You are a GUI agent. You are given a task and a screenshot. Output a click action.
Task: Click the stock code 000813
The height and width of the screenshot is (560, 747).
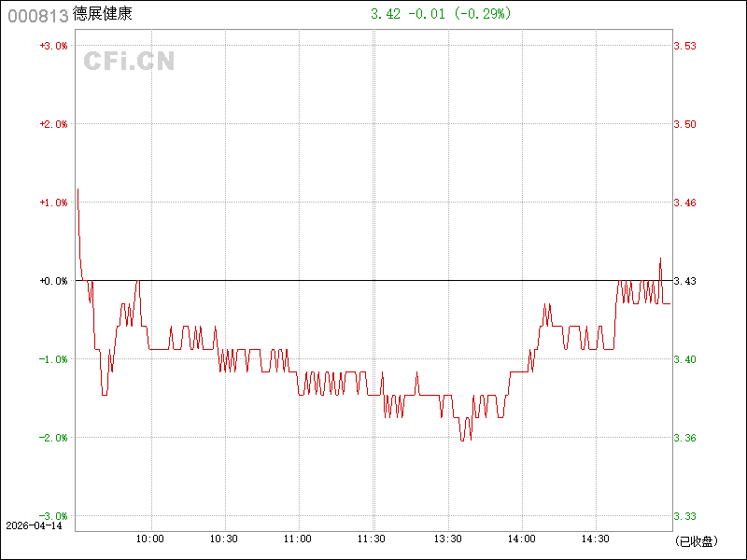pos(37,15)
